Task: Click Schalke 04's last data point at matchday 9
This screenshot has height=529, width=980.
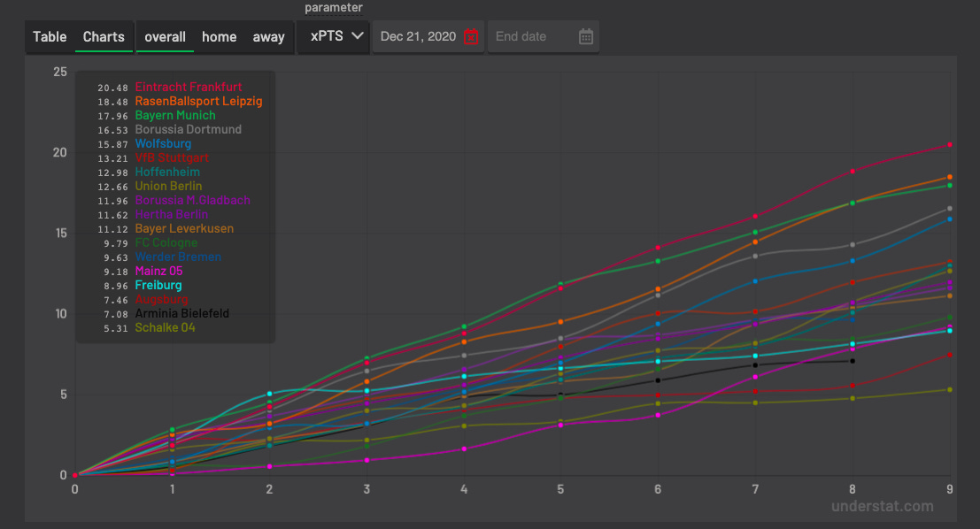Action: tap(950, 390)
